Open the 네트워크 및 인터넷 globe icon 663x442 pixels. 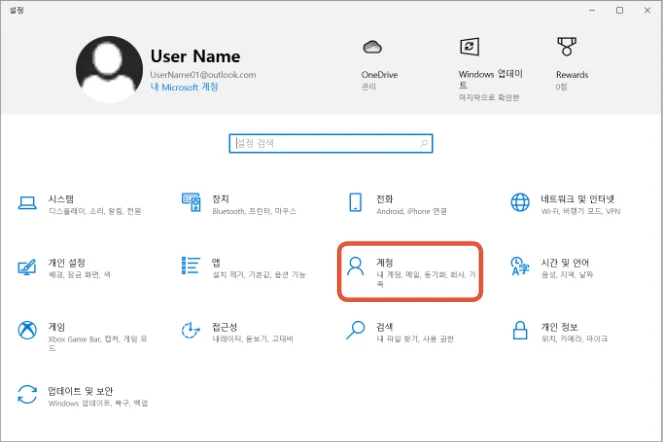(x=520, y=202)
